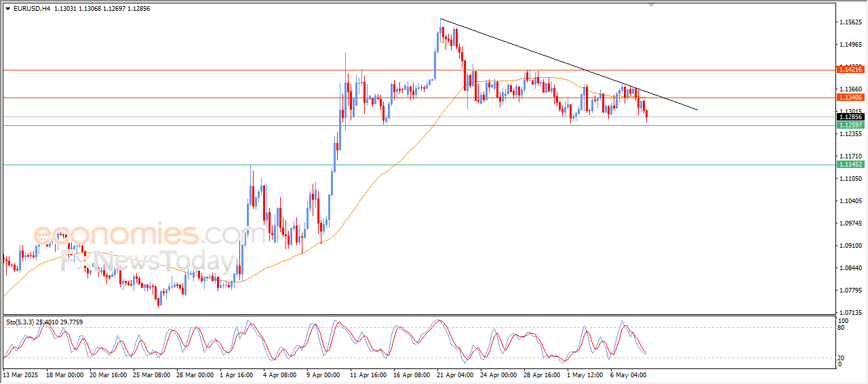This screenshot has width=868, height=384.
Task: Click the 1.09745 price axis label
Action: 850,223
